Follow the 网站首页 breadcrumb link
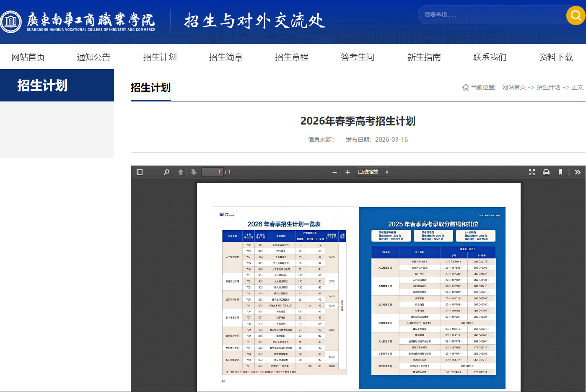The image size is (586, 392). tap(514, 87)
